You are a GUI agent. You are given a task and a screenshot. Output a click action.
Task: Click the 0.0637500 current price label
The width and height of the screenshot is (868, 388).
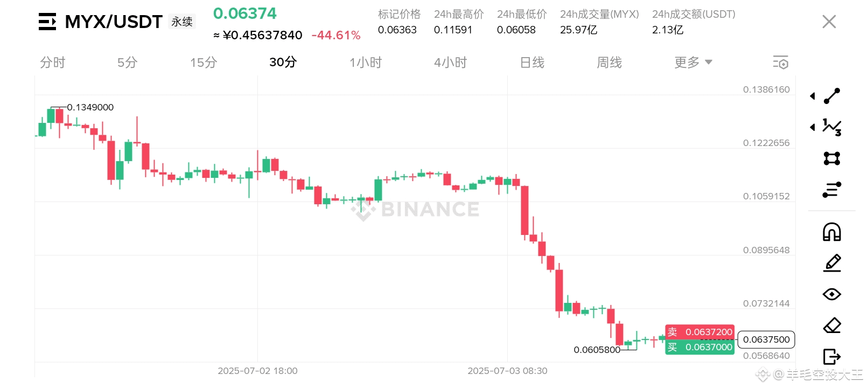point(766,339)
